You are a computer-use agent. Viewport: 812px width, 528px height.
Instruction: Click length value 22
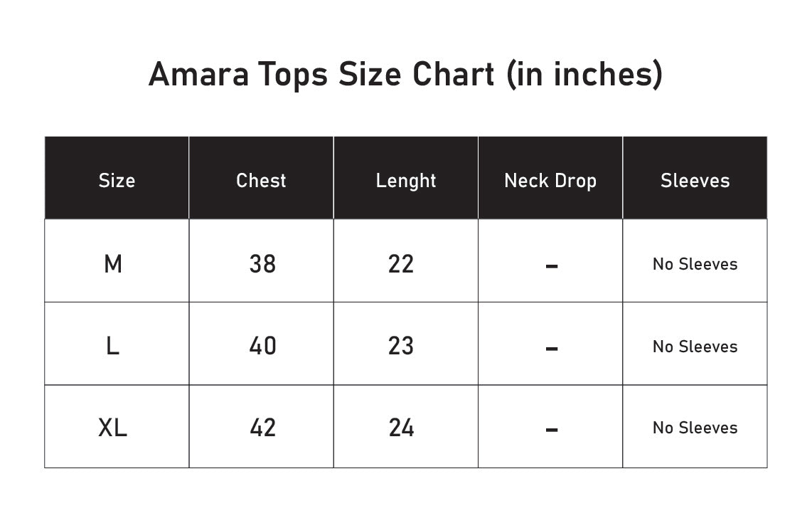(x=401, y=264)
